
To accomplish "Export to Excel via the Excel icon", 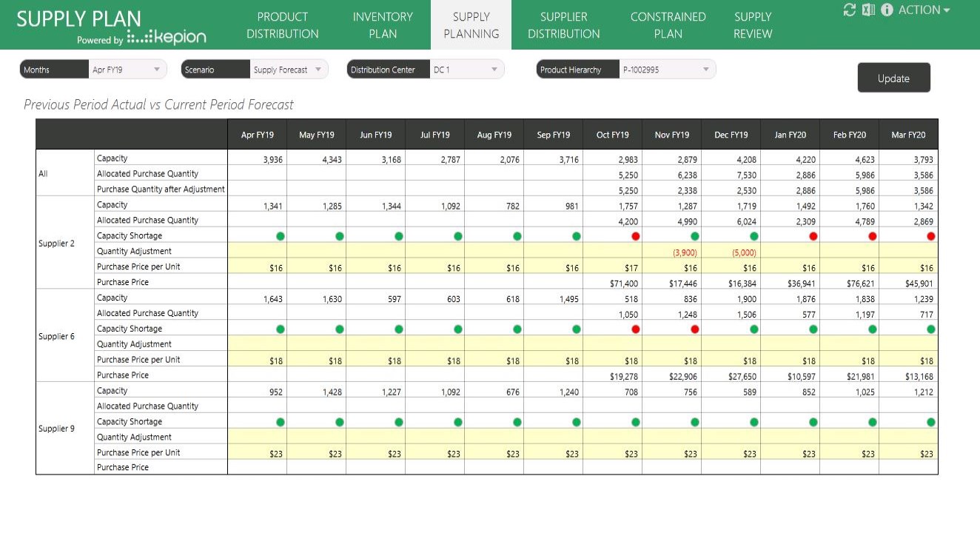I will [x=868, y=10].
